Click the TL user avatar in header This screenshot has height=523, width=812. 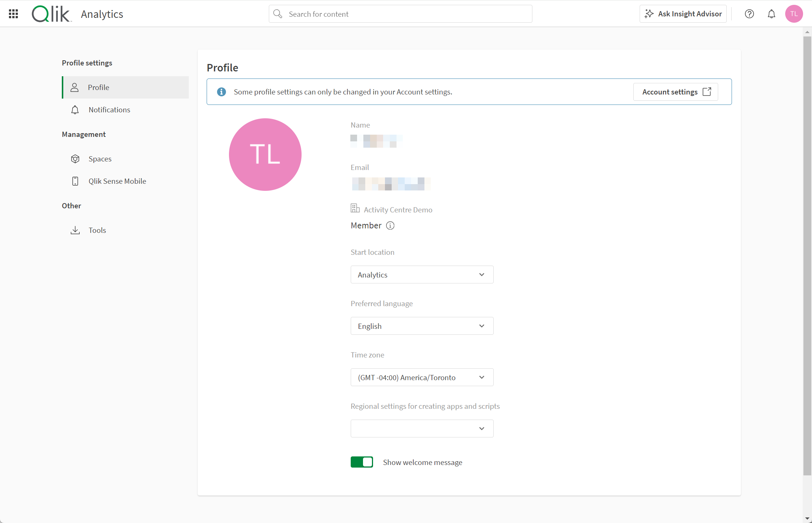coord(794,14)
